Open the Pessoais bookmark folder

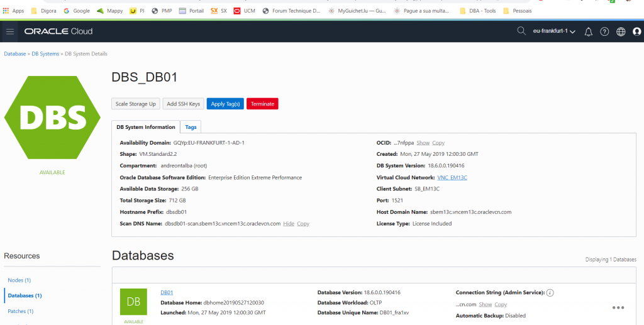click(x=518, y=11)
